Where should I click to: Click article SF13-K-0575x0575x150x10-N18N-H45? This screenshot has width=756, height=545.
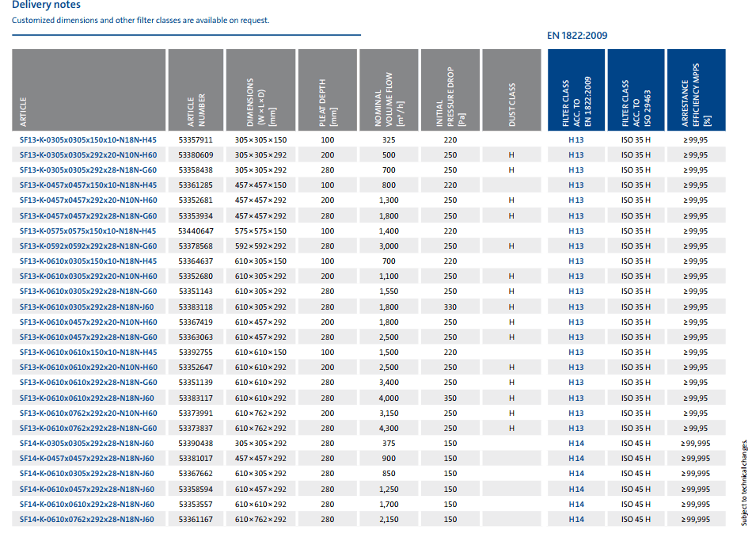click(x=88, y=231)
